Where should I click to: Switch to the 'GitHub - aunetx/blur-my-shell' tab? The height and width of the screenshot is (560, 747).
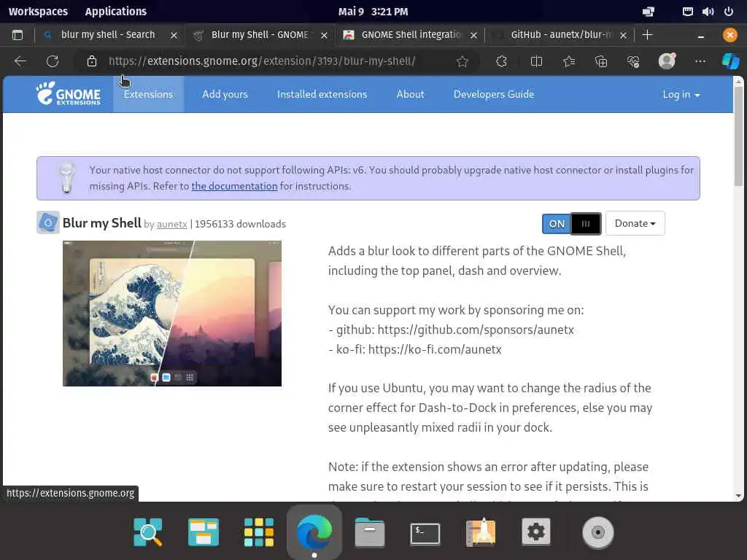561,35
